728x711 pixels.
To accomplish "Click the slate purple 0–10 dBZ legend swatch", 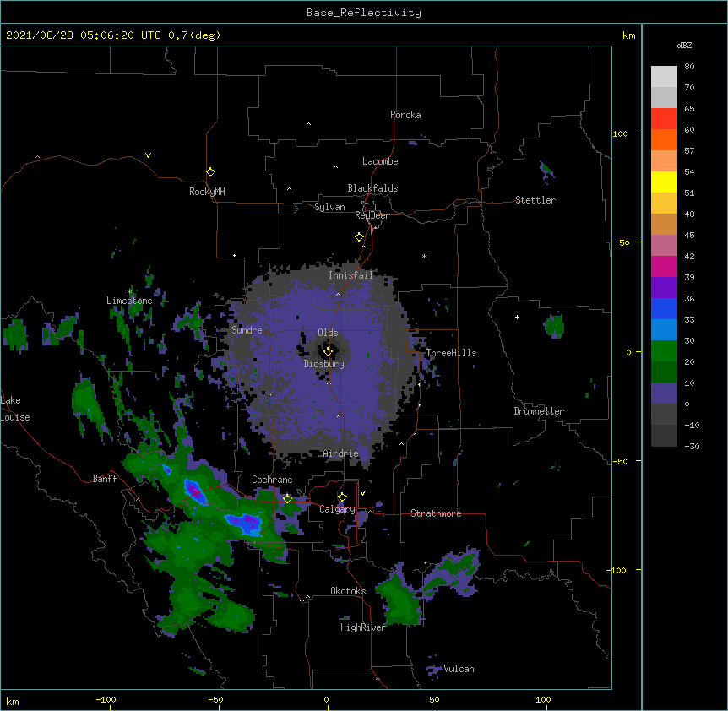I will [x=664, y=393].
